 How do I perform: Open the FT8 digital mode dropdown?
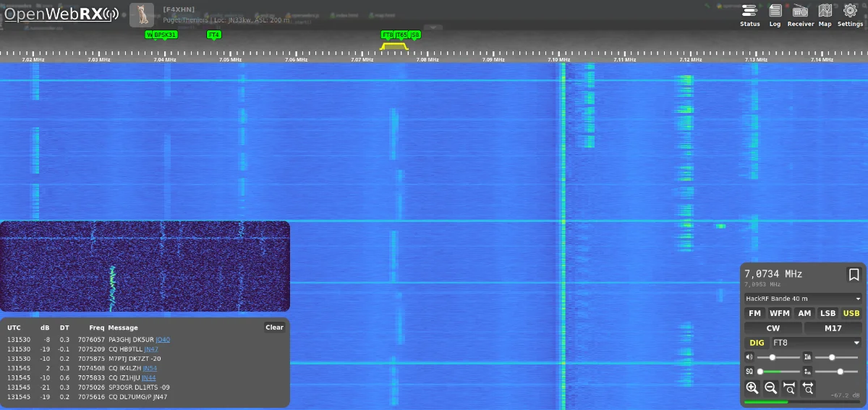816,343
